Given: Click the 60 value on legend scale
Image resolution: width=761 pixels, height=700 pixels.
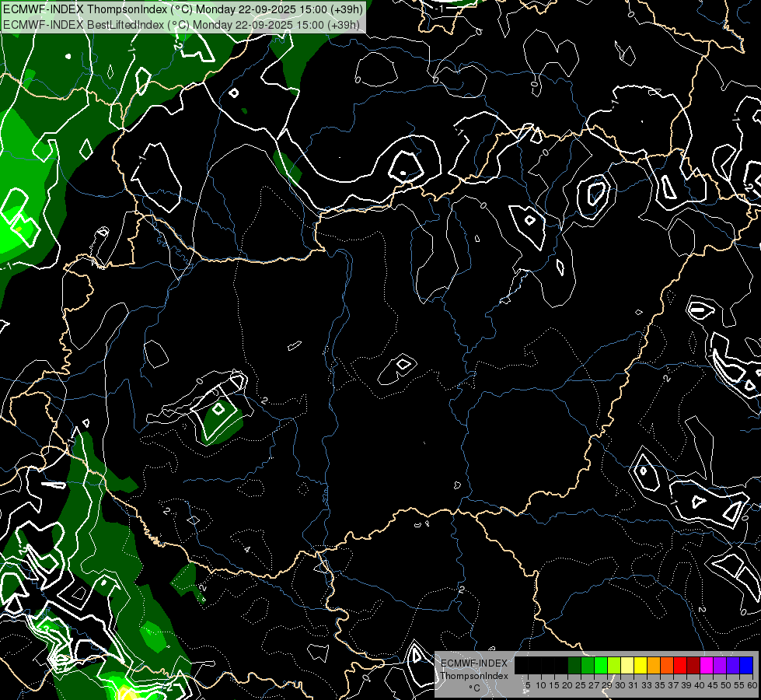Looking at the screenshot, I should click(752, 684).
